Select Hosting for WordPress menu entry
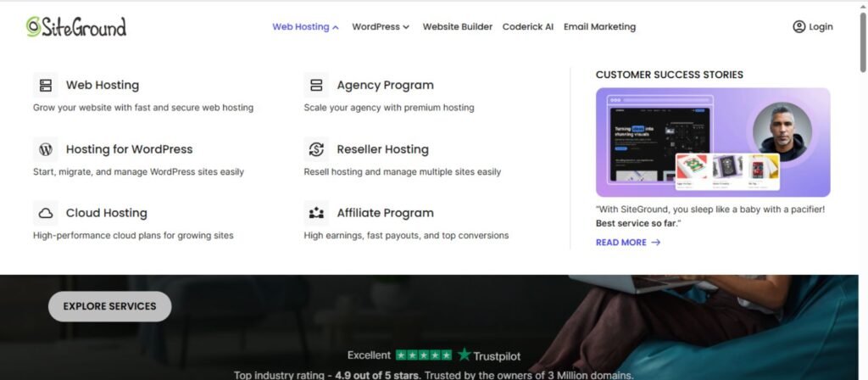The image size is (868, 380). click(129, 149)
